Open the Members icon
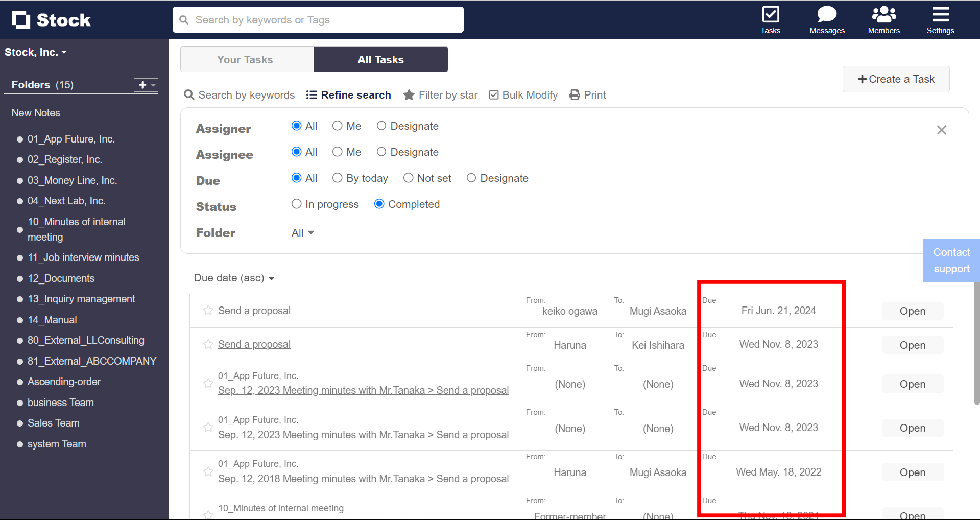 click(x=883, y=14)
